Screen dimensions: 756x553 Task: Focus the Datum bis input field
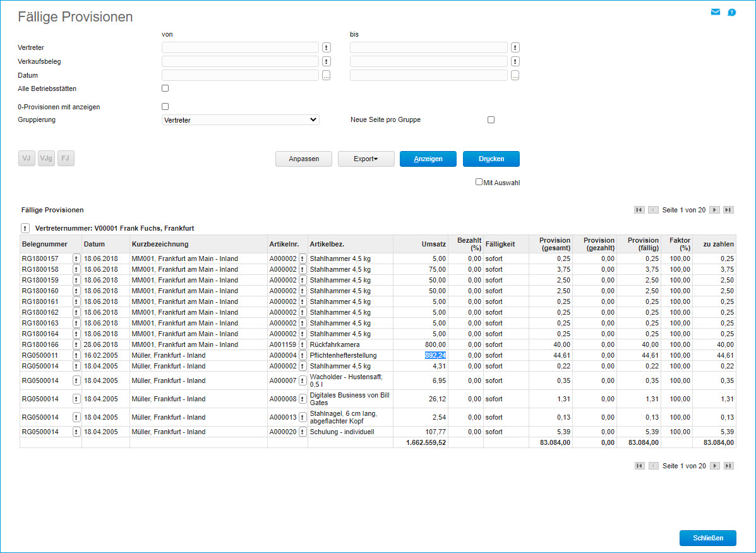[429, 75]
